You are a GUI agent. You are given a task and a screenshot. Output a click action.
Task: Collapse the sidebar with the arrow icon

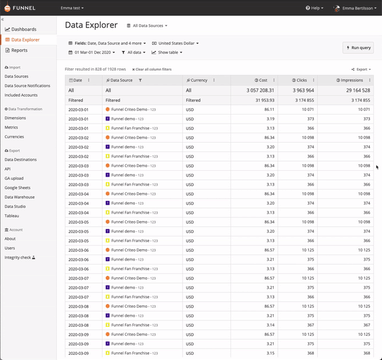[2, 20]
